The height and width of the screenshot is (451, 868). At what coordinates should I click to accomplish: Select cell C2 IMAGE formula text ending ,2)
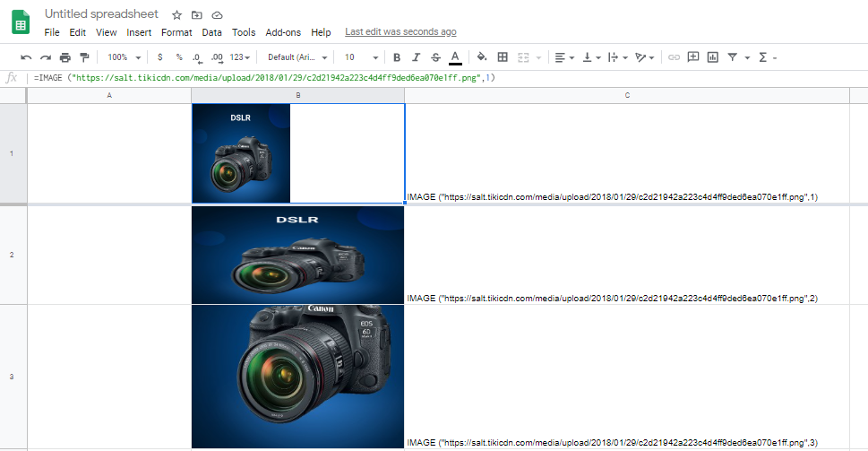612,298
